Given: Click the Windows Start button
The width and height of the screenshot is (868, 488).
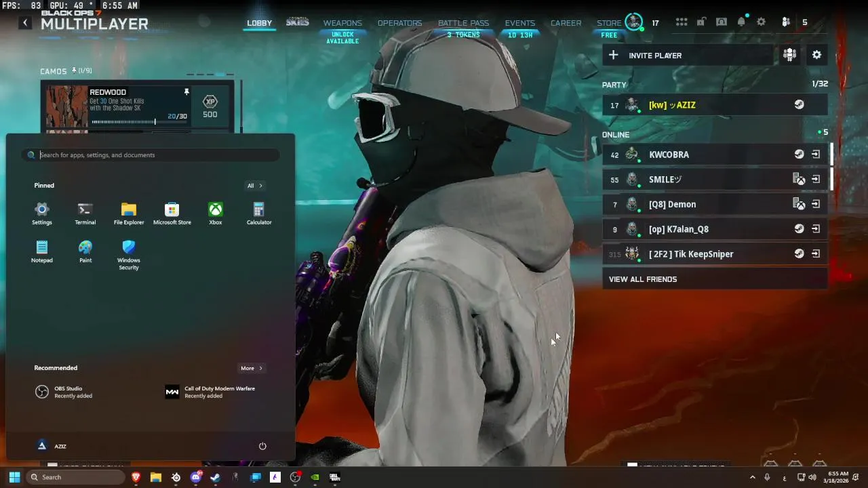Looking at the screenshot, I should (x=14, y=477).
